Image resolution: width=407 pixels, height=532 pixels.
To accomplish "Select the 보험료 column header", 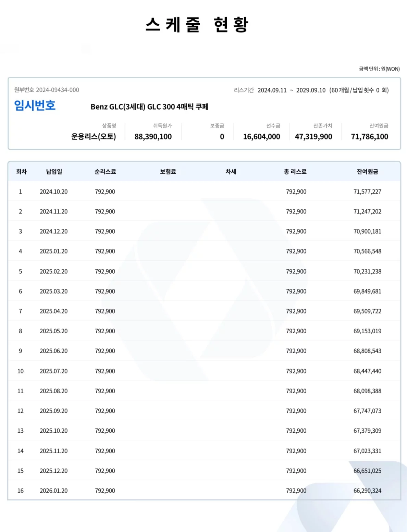I will pos(168,172).
